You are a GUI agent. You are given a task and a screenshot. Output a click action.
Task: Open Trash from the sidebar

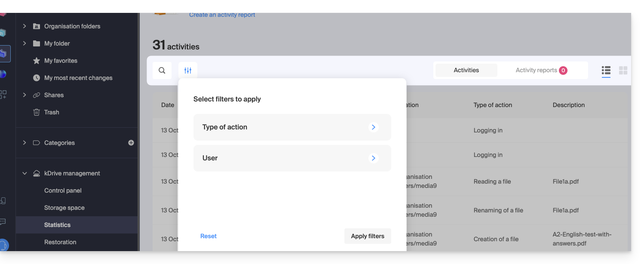(x=52, y=112)
